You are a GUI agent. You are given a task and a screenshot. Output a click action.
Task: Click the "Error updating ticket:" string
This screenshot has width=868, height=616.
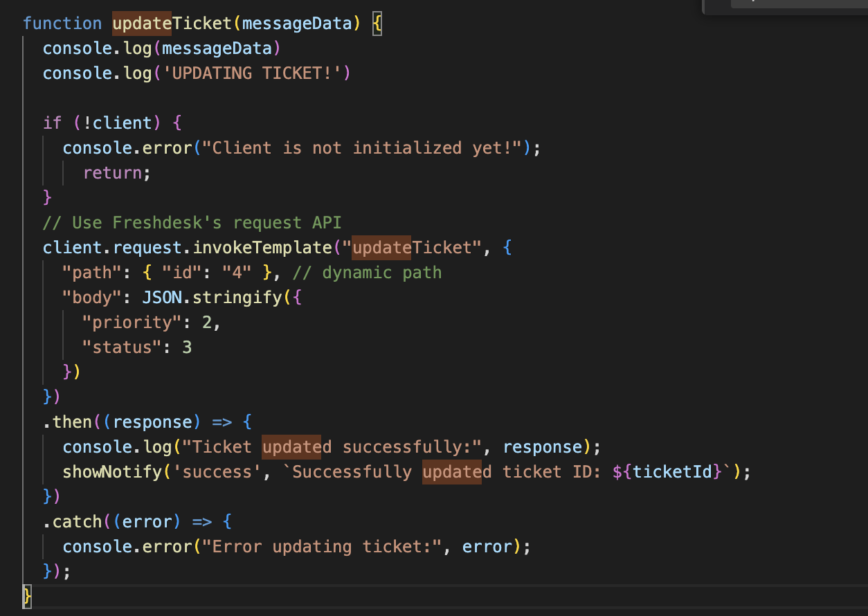(317, 547)
